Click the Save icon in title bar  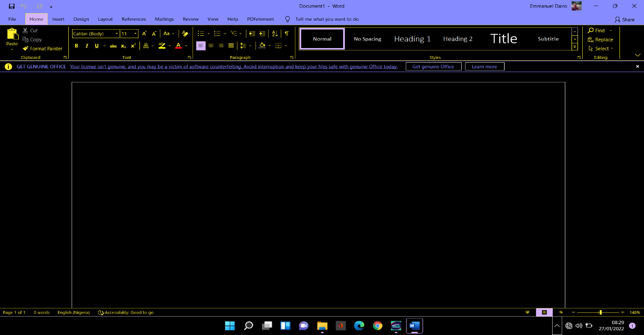(x=12, y=6)
